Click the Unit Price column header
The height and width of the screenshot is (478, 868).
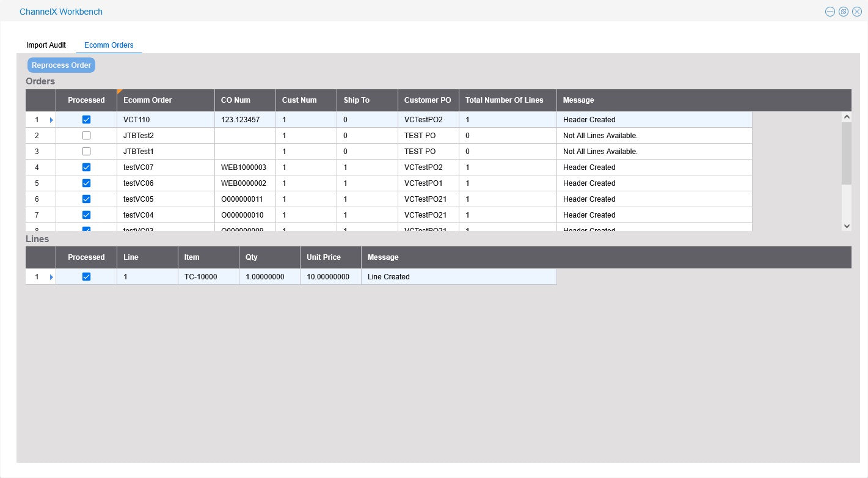click(324, 257)
